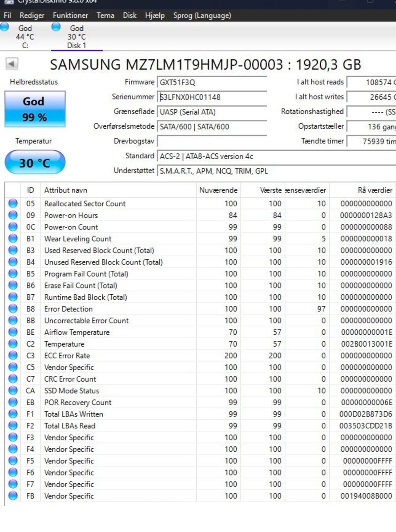The height and width of the screenshot is (532, 396).
Task: Click status icon for Wear Leveling Count
Action: click(13, 239)
